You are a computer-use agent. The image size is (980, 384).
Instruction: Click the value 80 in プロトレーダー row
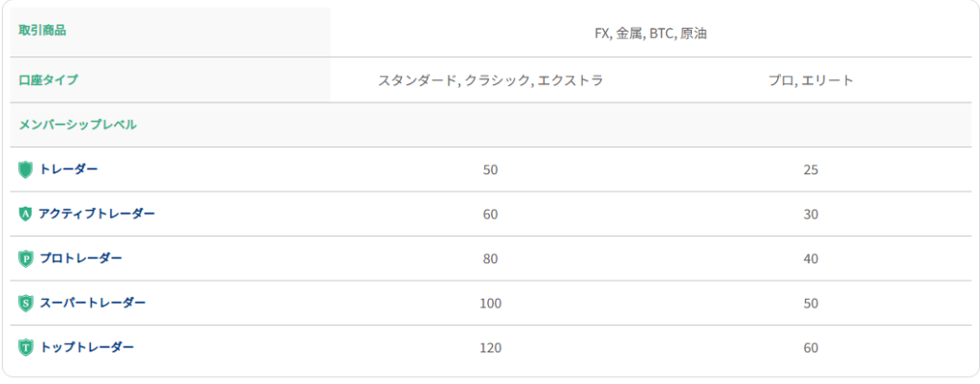491,259
